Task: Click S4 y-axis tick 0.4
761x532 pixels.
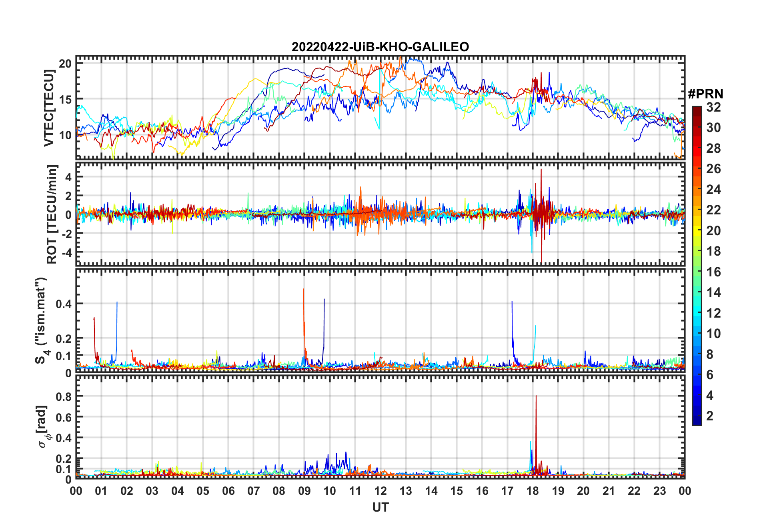Action: (64, 304)
